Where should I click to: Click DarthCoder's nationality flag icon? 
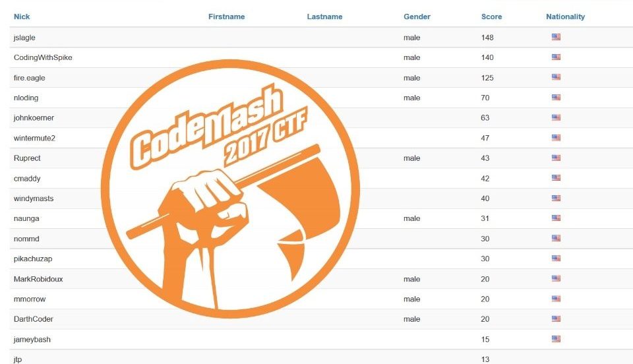(x=556, y=318)
